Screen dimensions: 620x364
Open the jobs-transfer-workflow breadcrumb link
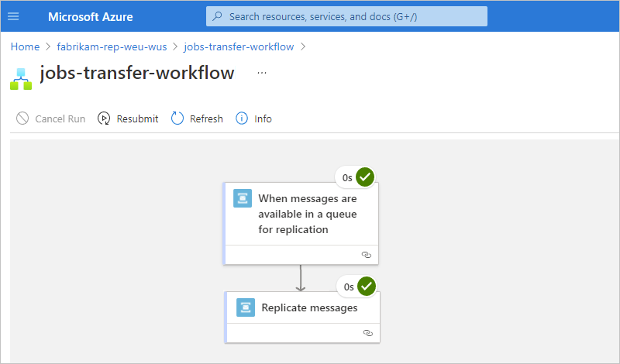click(239, 46)
